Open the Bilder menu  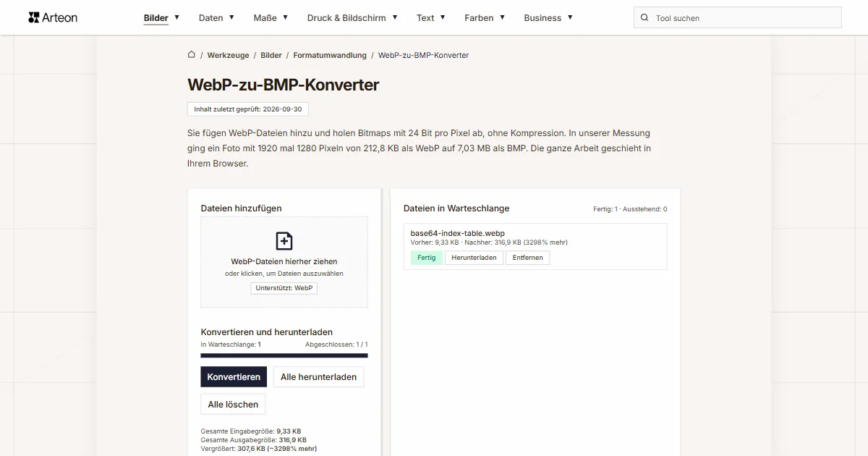156,17
